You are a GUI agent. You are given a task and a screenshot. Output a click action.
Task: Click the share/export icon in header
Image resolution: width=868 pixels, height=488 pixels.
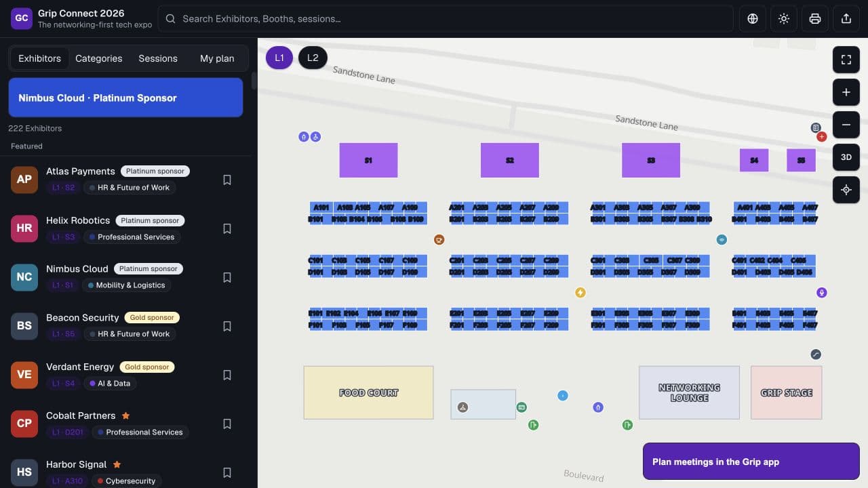tap(846, 19)
